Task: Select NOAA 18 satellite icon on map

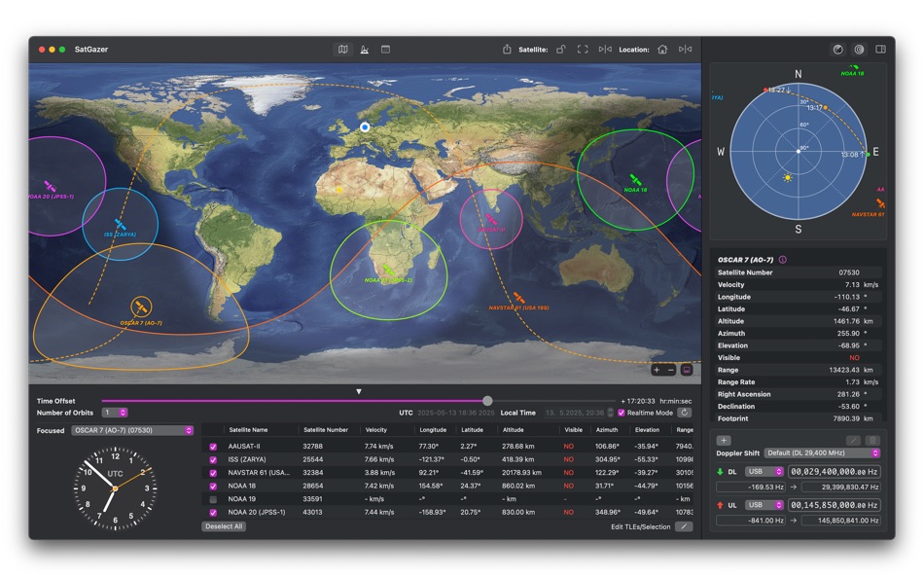Action: [x=635, y=179]
